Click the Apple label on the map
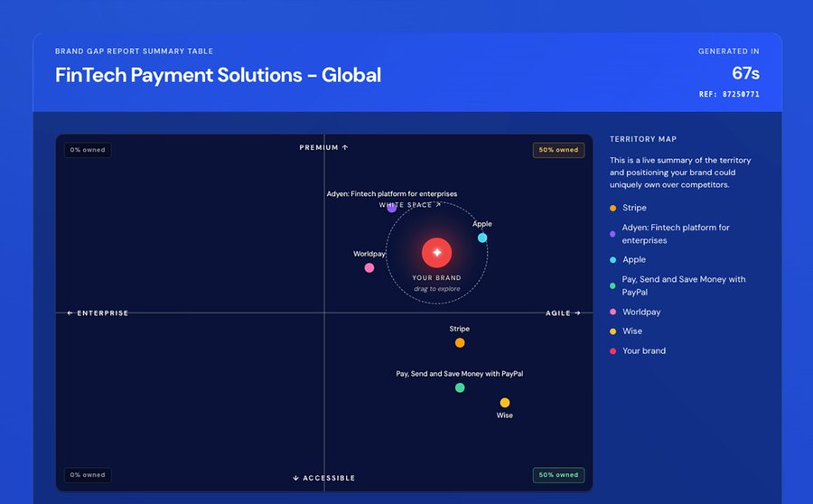The width and height of the screenshot is (813, 504). [481, 224]
